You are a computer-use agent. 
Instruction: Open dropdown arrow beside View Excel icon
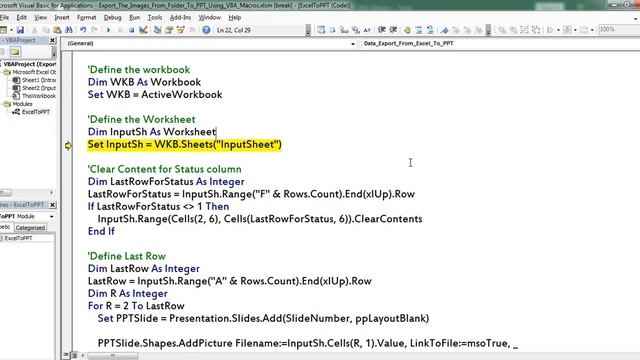coord(11,30)
